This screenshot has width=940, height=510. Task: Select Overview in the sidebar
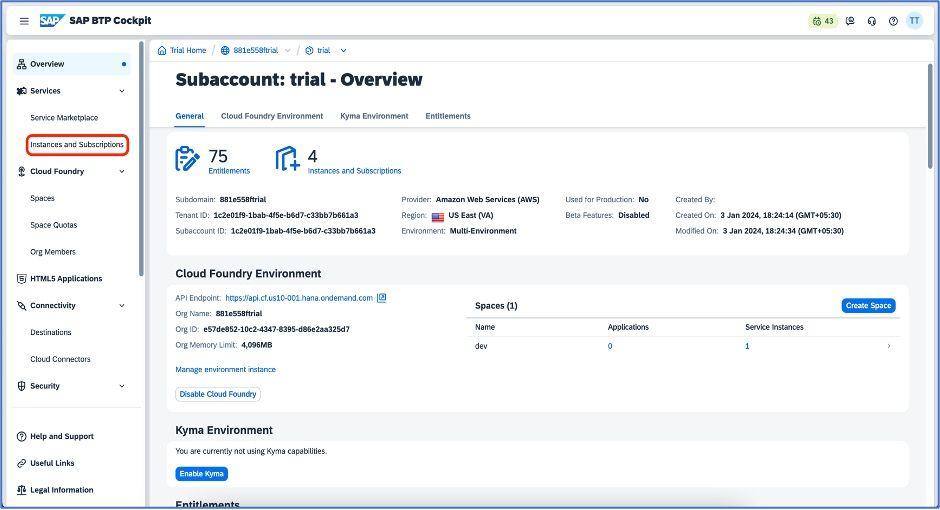[x=71, y=64]
